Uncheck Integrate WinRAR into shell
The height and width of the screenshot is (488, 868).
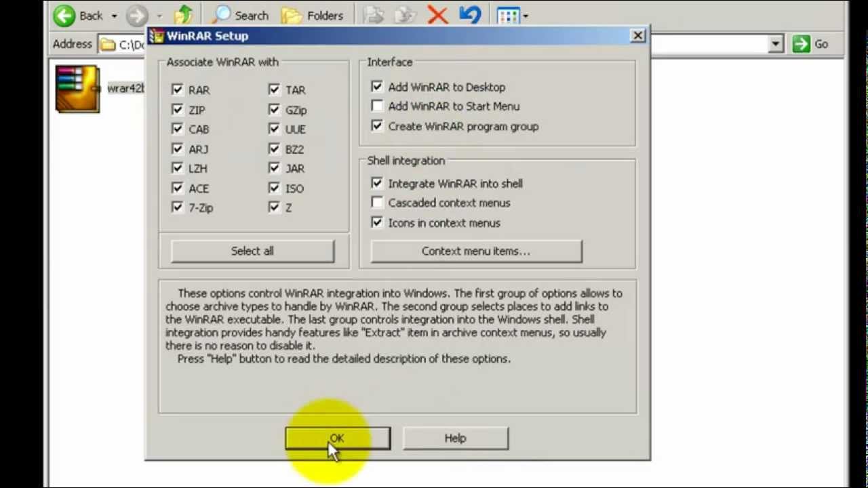(377, 183)
